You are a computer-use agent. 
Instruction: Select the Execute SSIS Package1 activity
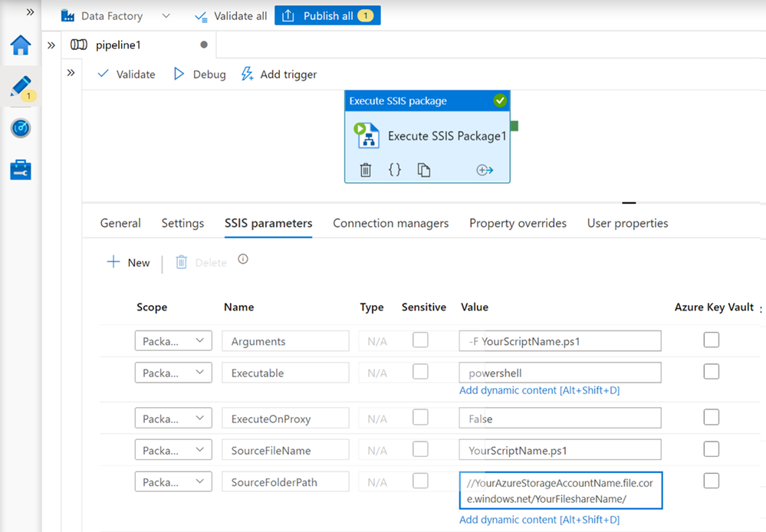click(x=427, y=136)
